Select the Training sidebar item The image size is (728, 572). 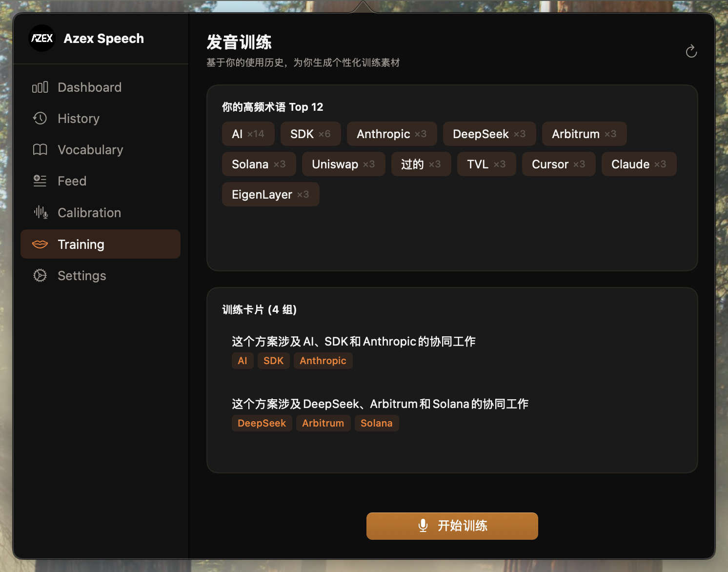(x=101, y=244)
